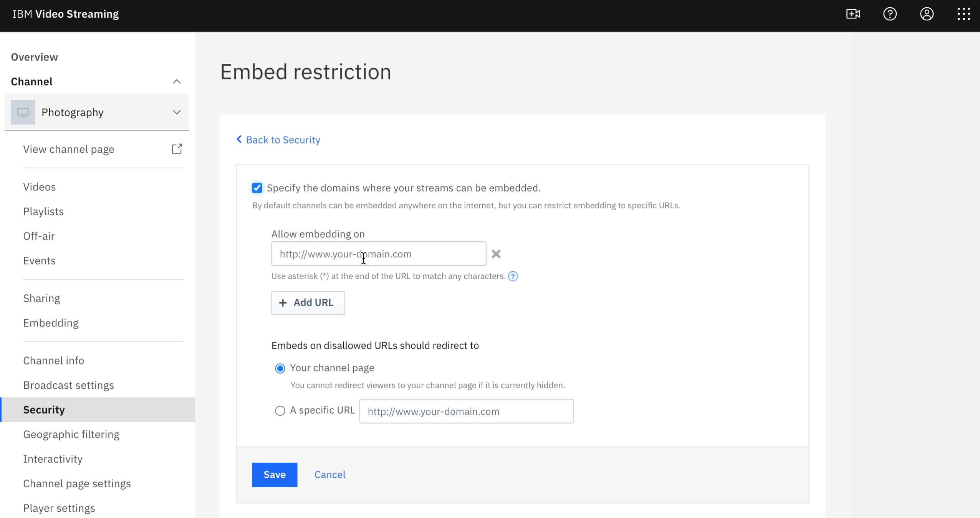Select the A specific URL radio button

(x=280, y=411)
